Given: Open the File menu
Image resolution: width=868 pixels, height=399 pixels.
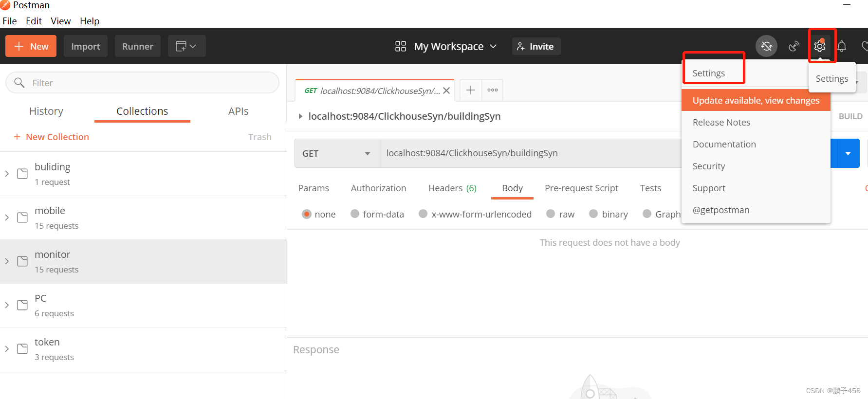Looking at the screenshot, I should point(10,21).
